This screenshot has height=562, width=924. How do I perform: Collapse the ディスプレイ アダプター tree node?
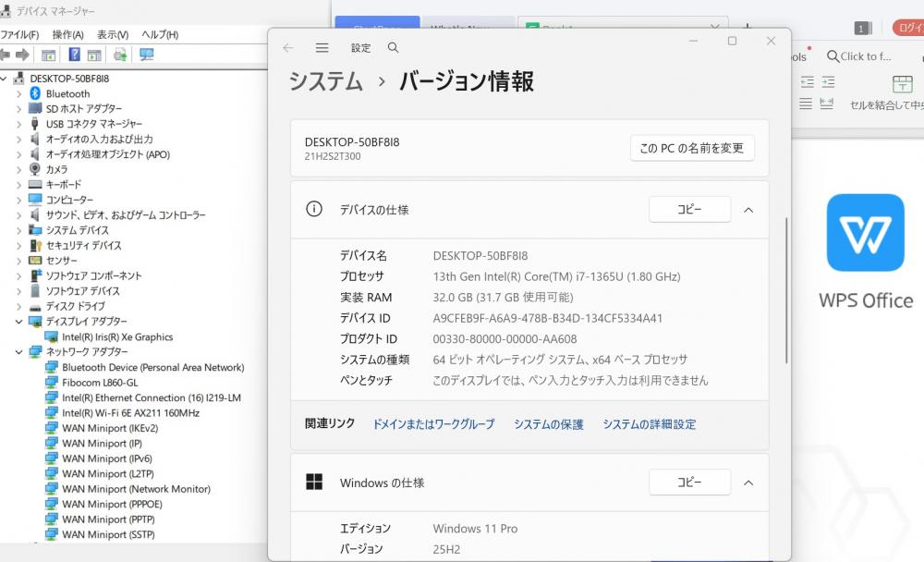click(x=18, y=322)
